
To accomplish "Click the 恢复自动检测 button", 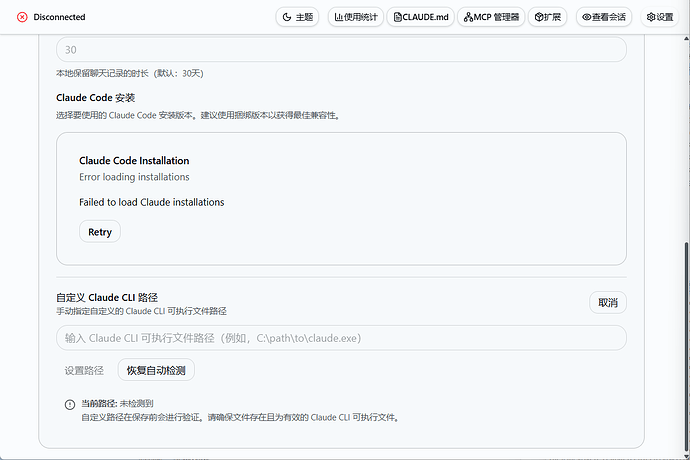I will [156, 370].
